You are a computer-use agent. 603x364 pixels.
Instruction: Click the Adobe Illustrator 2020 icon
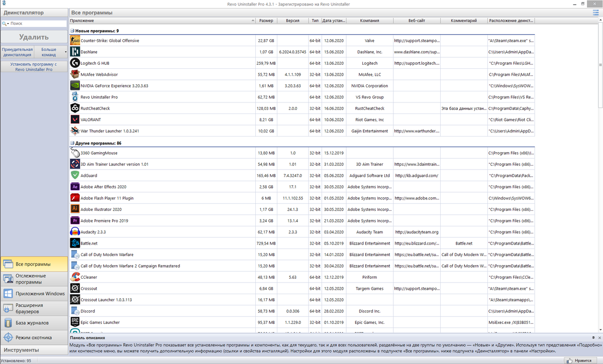pos(75,209)
